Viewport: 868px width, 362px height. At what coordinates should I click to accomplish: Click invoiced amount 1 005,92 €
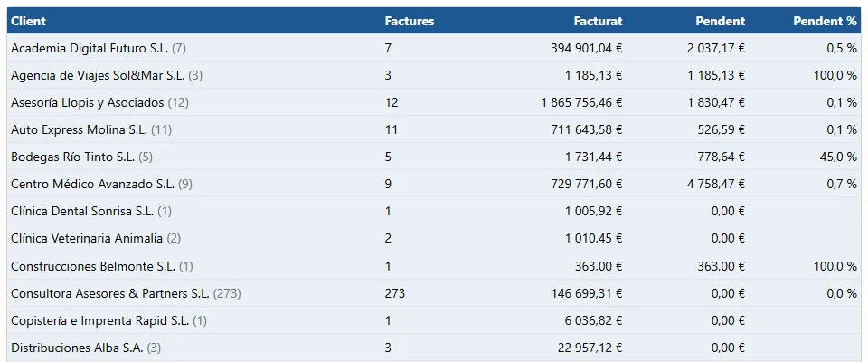[x=594, y=211]
